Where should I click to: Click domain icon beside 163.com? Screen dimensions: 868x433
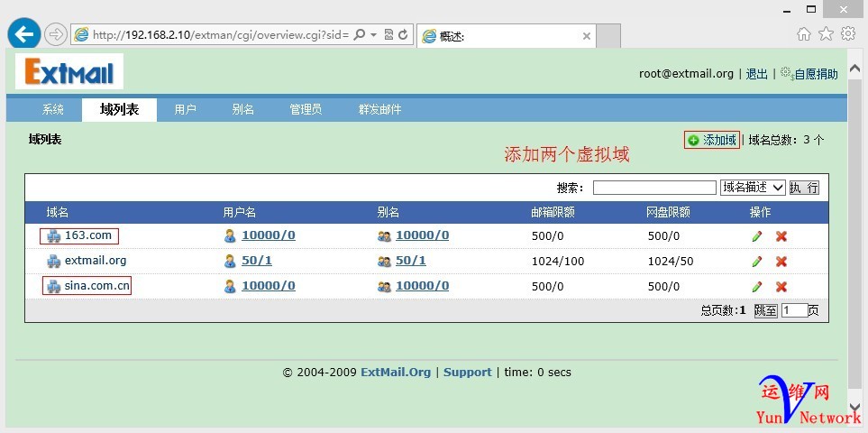click(54, 236)
